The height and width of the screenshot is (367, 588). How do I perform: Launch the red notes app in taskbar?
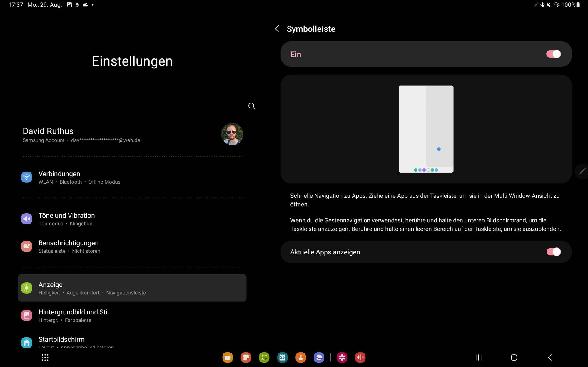(x=246, y=357)
